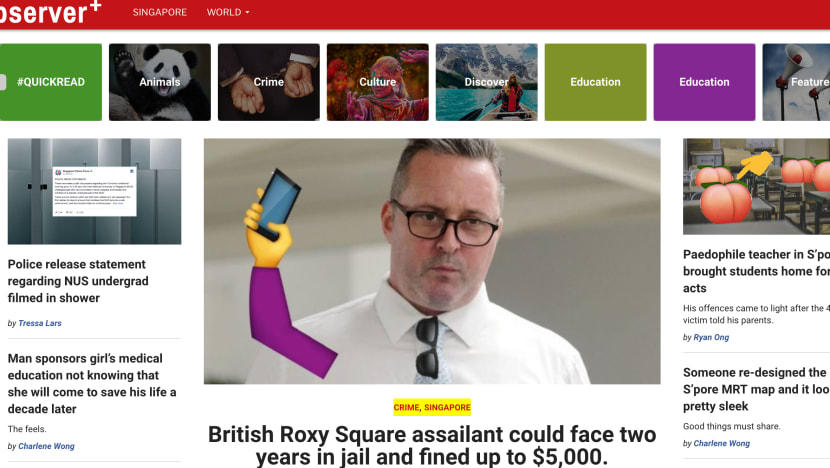830x468 pixels.
Task: View author Ryan Ong profile
Action: click(x=711, y=337)
